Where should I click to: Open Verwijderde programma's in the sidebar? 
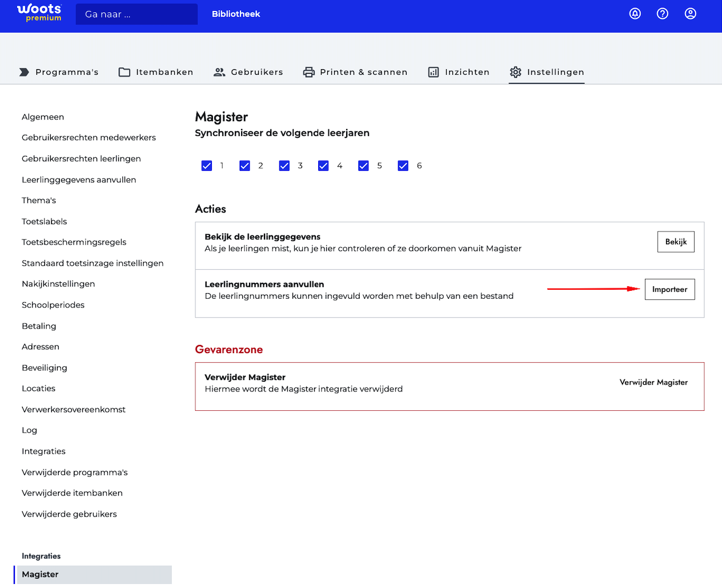75,473
